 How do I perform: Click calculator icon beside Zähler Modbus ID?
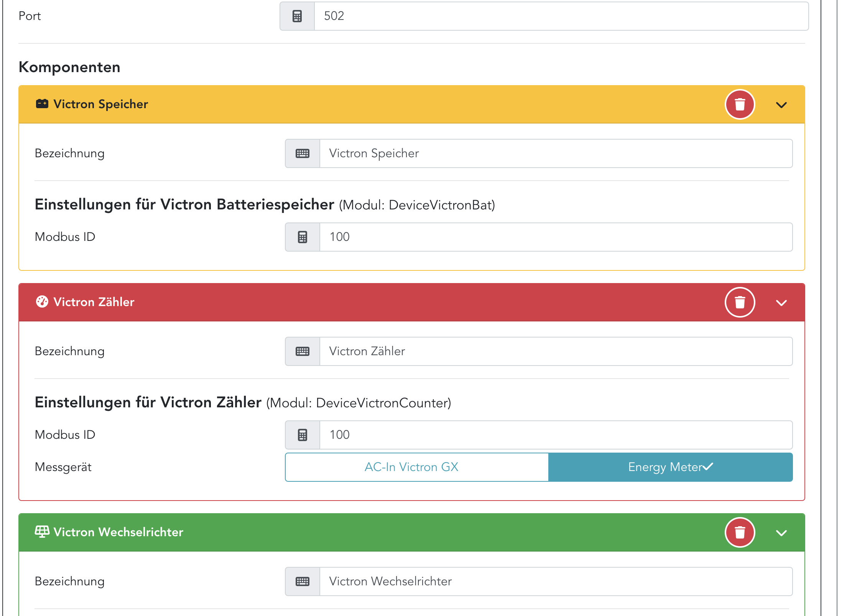tap(303, 435)
